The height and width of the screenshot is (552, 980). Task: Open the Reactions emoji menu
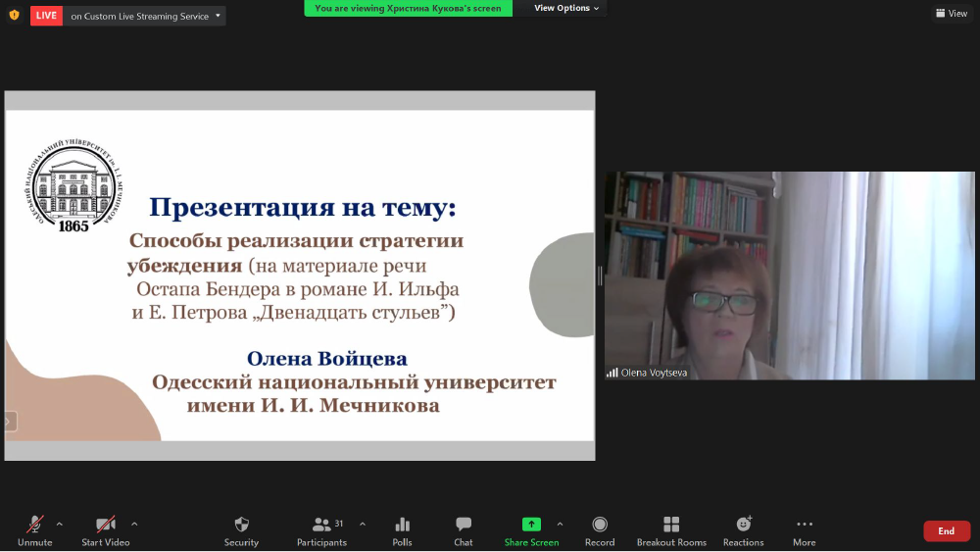click(743, 530)
